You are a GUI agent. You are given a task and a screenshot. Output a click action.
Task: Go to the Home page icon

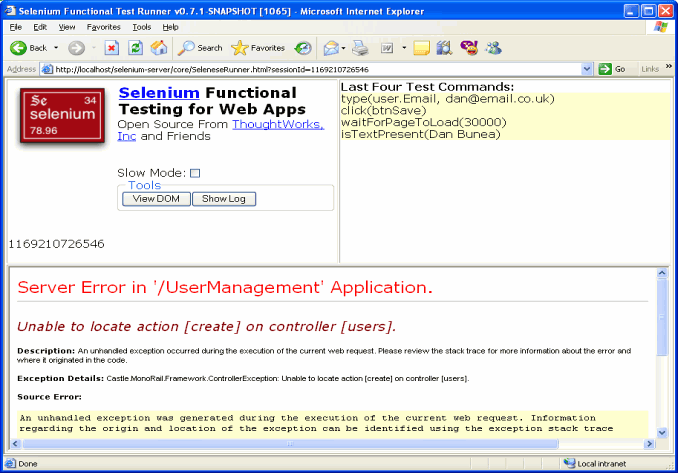(159, 48)
